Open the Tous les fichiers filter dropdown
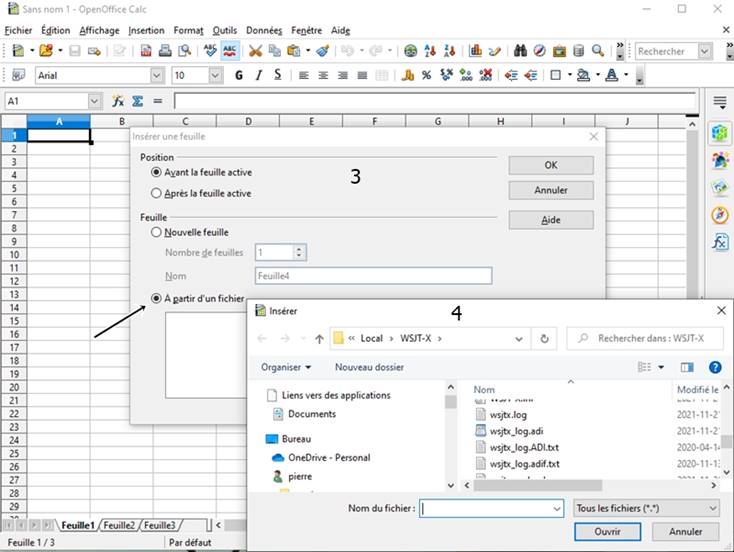This screenshot has height=552, width=734. pos(646,508)
